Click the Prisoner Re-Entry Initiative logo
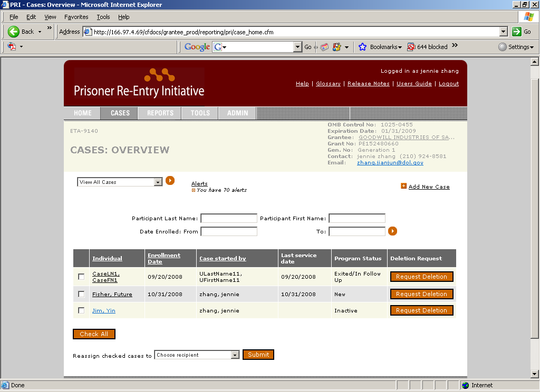Screen dimensions: 540x392 139,83
